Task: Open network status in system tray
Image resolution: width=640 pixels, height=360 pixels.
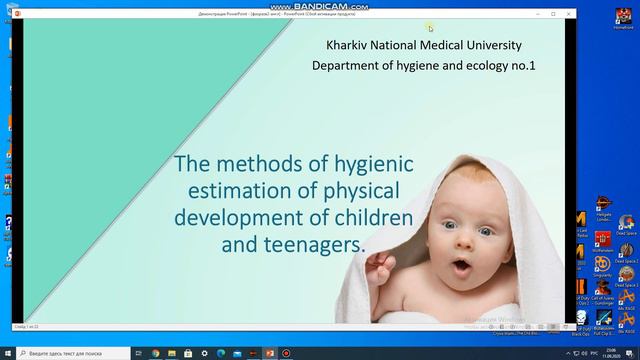Action: pyautogui.click(x=576, y=353)
